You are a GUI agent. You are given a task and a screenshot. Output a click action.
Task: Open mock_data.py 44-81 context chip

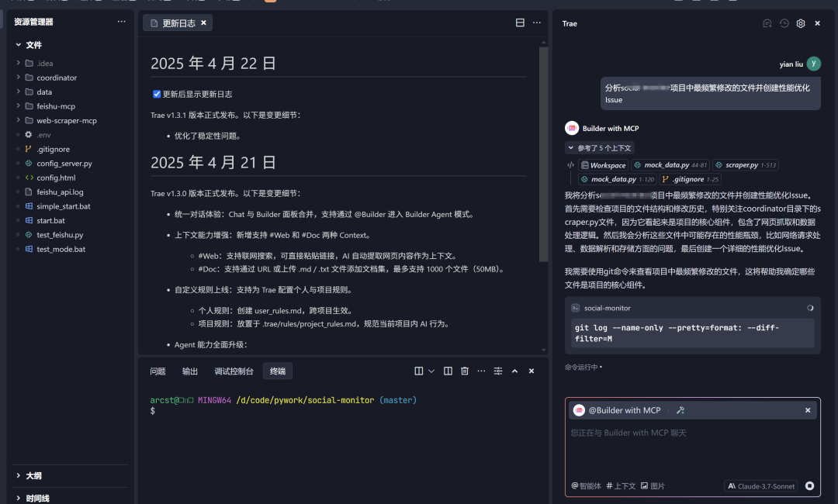pyautogui.click(x=670, y=165)
